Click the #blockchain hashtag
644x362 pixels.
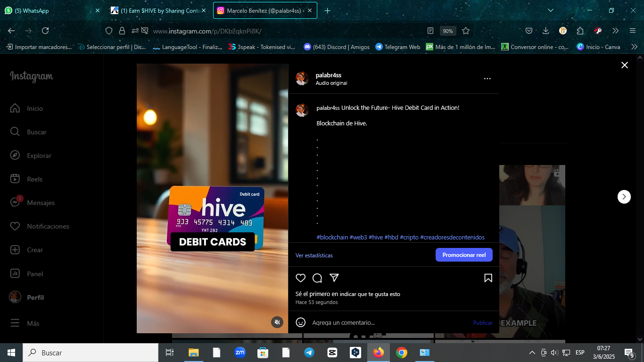coord(332,237)
